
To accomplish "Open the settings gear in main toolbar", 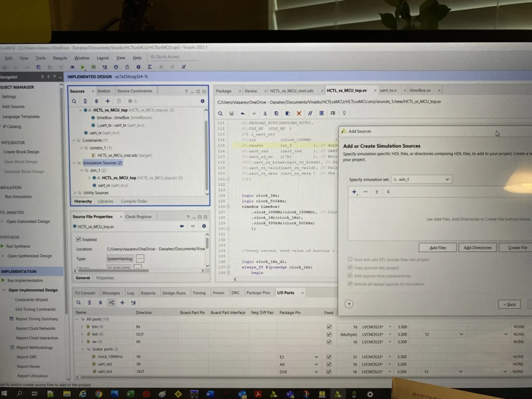I will tap(138, 67).
